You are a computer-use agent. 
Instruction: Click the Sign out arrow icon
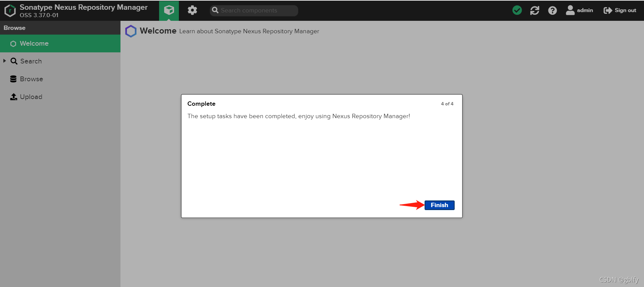608,10
